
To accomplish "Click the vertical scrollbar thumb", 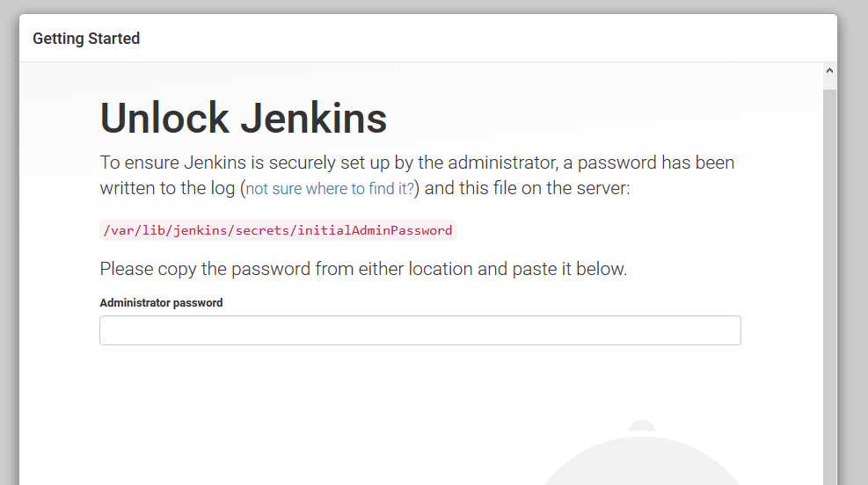I will coord(829,281).
